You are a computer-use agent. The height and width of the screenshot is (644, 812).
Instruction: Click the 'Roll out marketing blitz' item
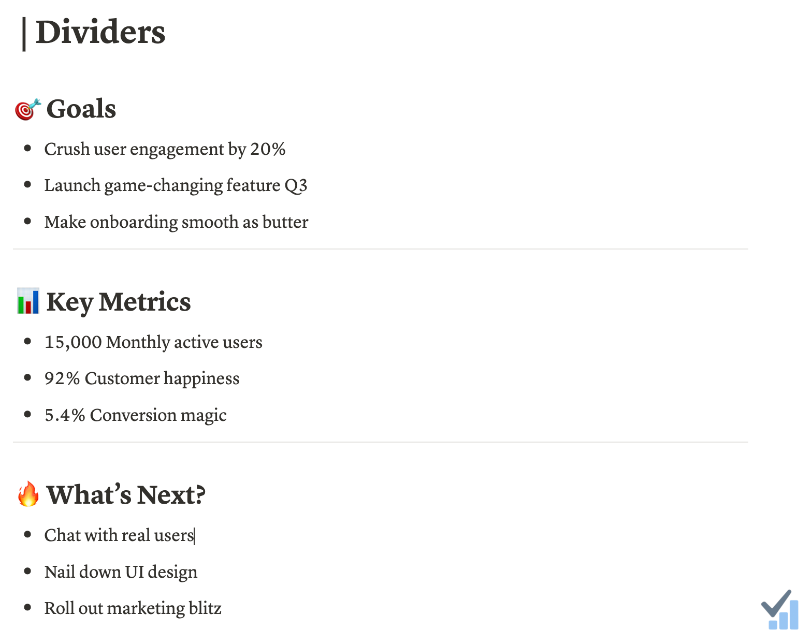click(x=133, y=608)
